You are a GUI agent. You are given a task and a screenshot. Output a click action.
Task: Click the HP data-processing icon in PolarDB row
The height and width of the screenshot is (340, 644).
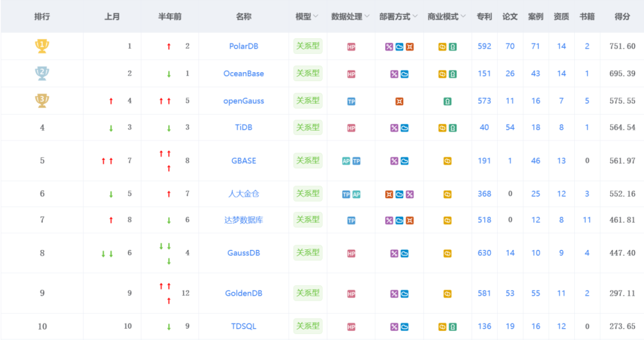(351, 47)
